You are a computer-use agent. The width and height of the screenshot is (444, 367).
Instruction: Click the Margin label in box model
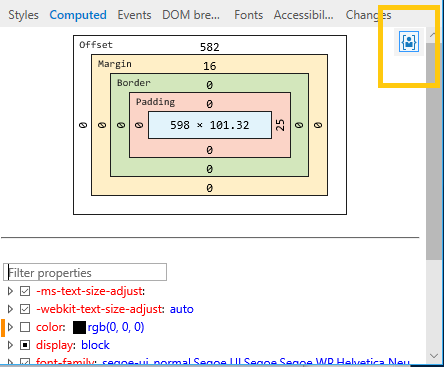pyautogui.click(x=115, y=64)
